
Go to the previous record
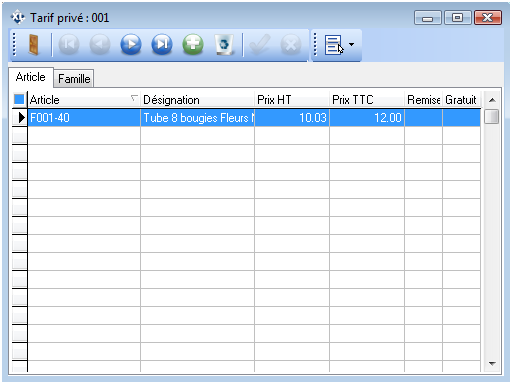(x=100, y=44)
